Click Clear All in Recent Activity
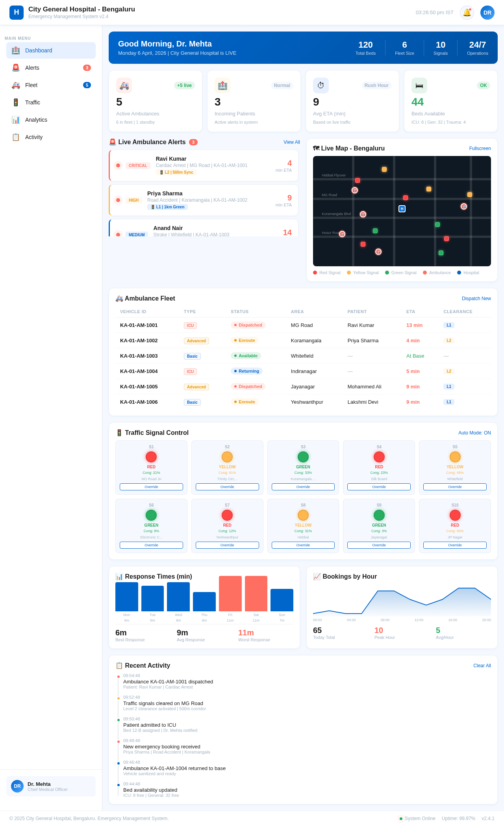504x826 pixels. coord(482,666)
